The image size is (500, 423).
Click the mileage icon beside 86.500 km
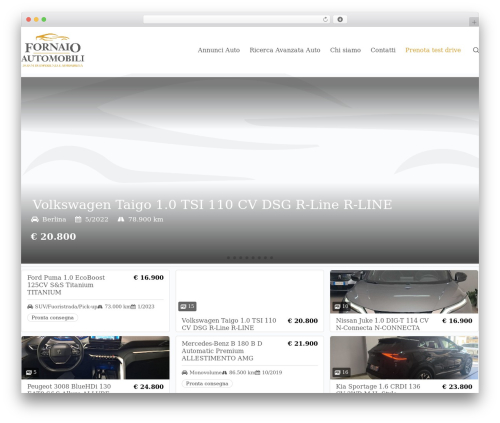tap(225, 373)
